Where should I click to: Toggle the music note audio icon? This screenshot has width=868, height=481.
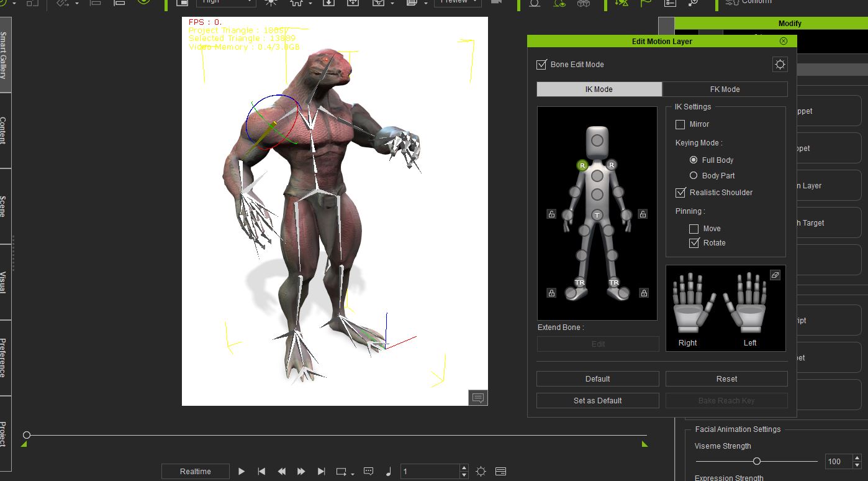pyautogui.click(x=389, y=472)
